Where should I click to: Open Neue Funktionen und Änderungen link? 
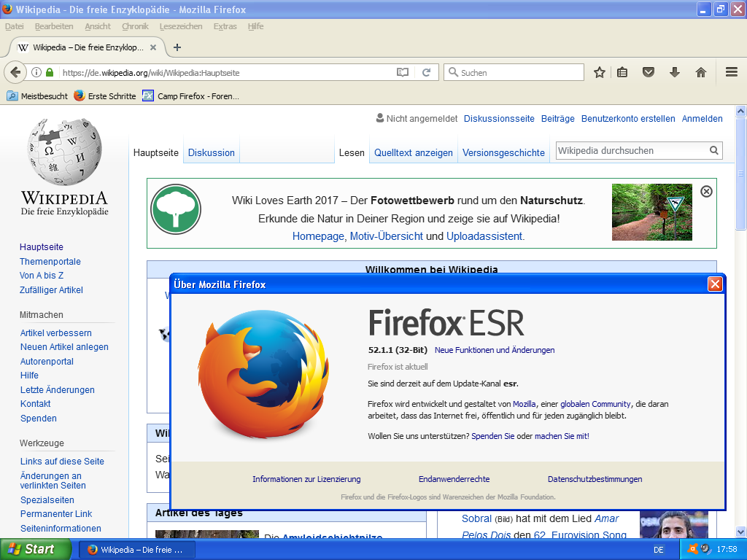[495, 350]
